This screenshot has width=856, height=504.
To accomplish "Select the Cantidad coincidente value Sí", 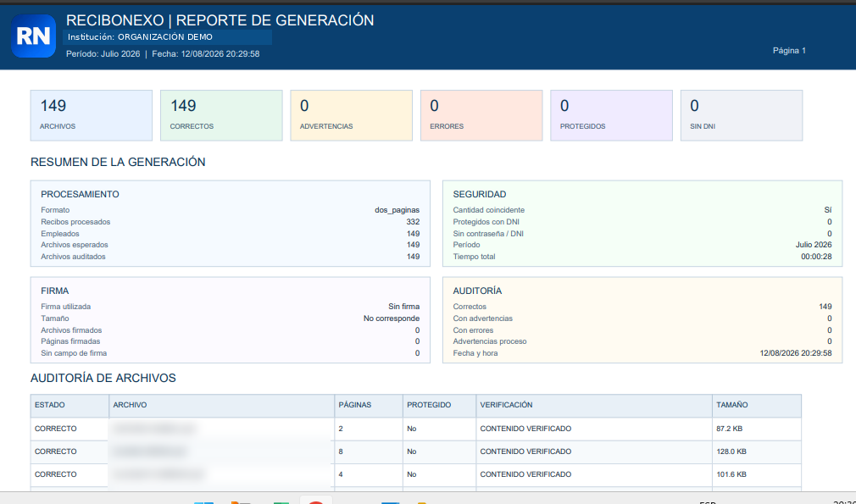I will 828,210.
